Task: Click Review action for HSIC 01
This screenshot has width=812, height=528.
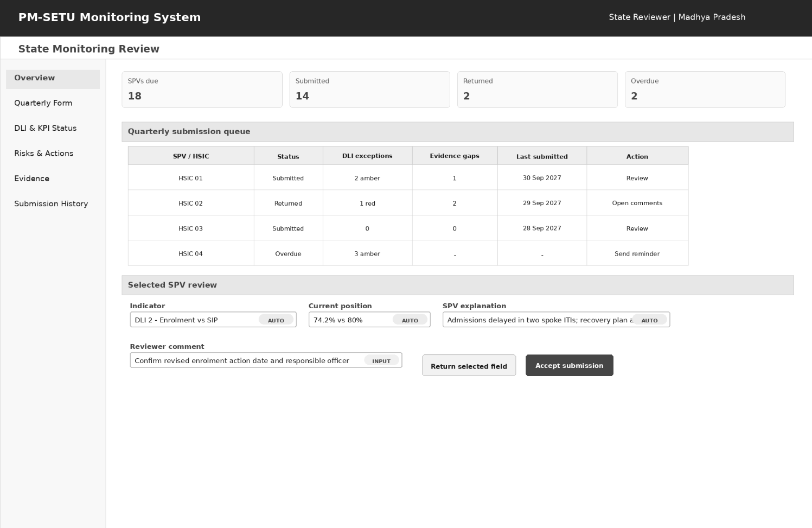Action: pyautogui.click(x=637, y=178)
